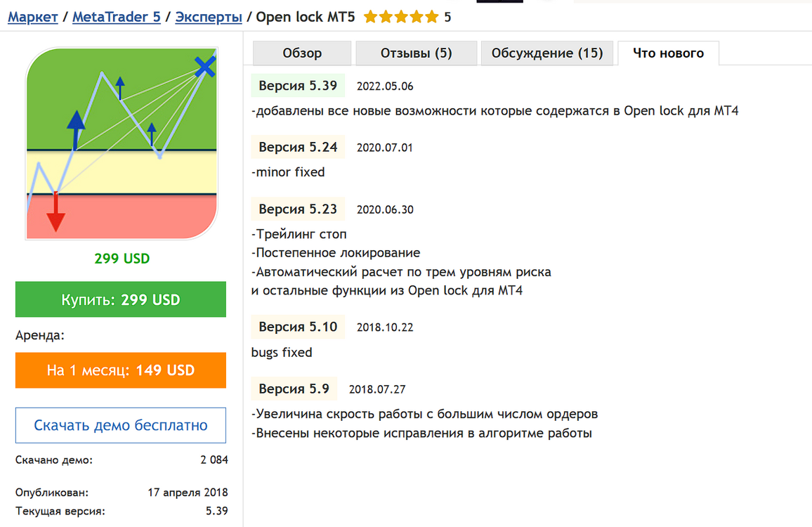Click the five-star rating icons
Image resolution: width=812 pixels, height=527 pixels.
coord(401,18)
